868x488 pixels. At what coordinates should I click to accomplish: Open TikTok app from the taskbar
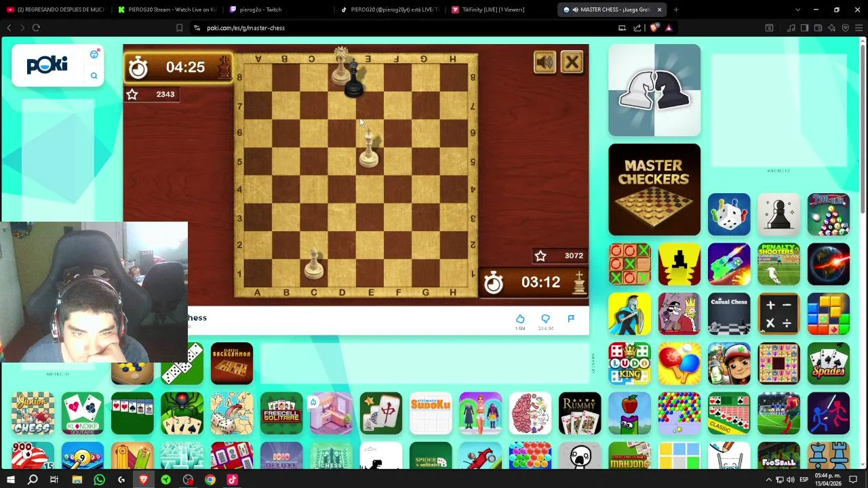coord(233,480)
